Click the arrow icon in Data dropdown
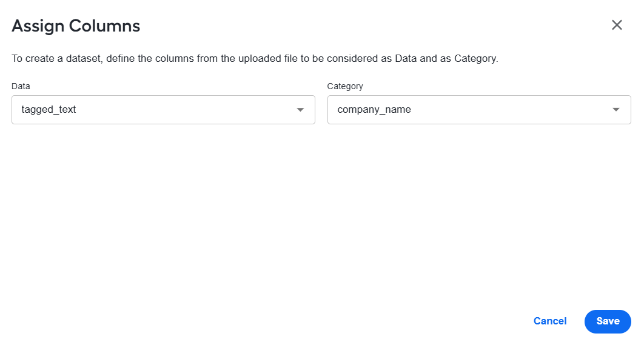Screen dimensions: 644x342 [x=300, y=110]
